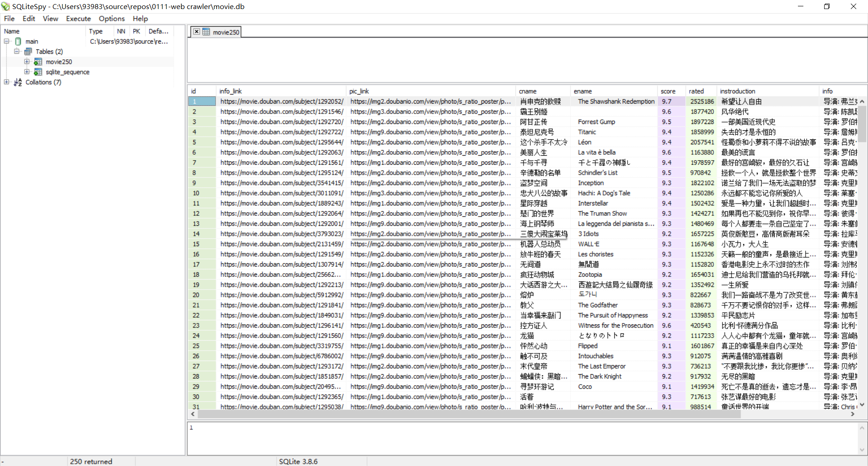Viewport: 868px width, 466px height.
Task: Click scroll left arrow of data grid
Action: [193, 414]
